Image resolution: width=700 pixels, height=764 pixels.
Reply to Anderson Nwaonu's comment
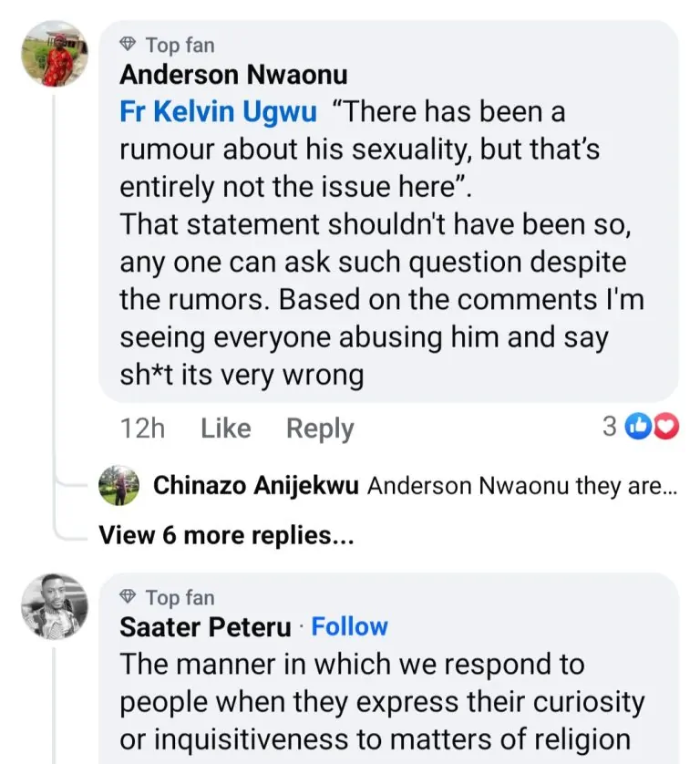(320, 428)
